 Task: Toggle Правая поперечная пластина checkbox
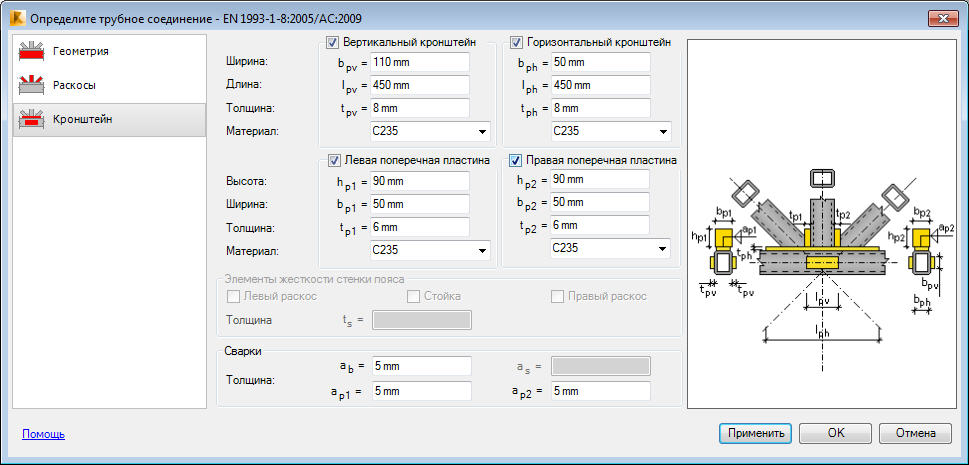[x=515, y=160]
